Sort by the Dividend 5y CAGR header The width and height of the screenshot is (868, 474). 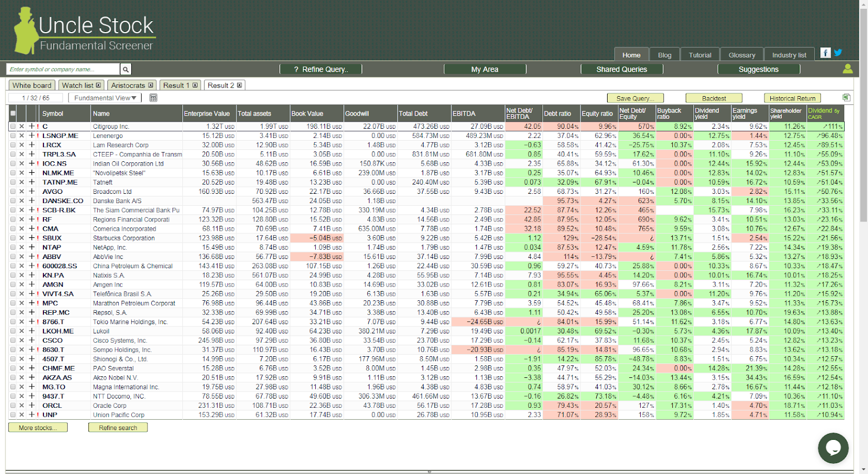(825, 113)
